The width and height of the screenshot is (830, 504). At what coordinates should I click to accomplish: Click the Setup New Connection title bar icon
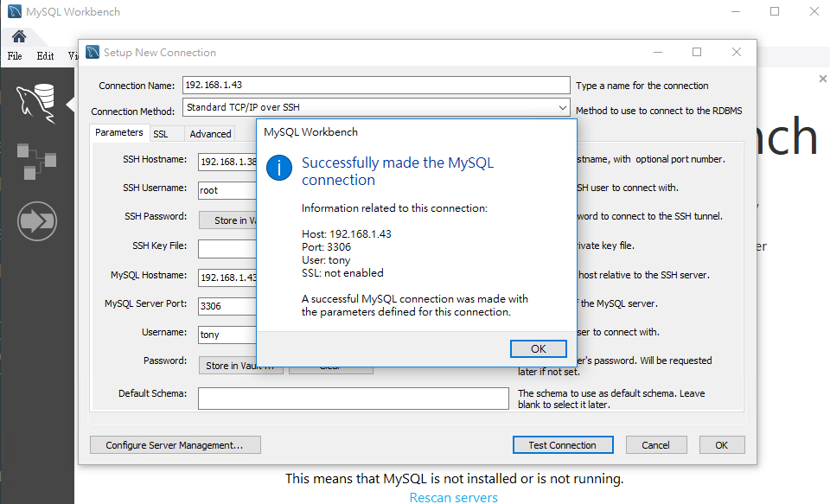click(x=93, y=52)
